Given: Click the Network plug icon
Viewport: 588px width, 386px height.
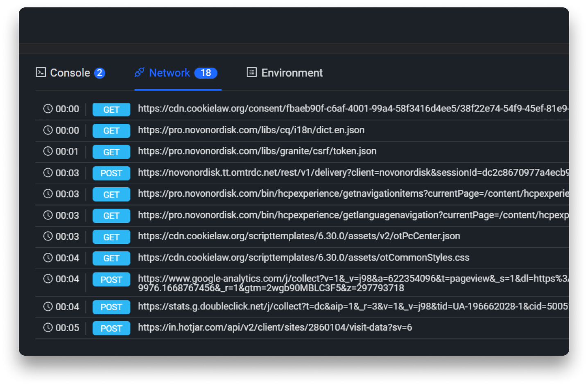Looking at the screenshot, I should (140, 73).
